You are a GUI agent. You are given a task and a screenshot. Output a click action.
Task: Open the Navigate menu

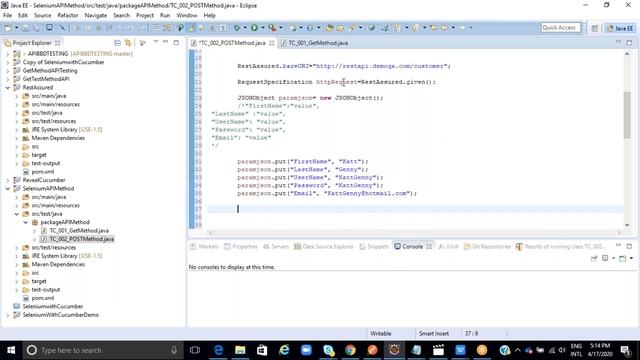coord(96,16)
